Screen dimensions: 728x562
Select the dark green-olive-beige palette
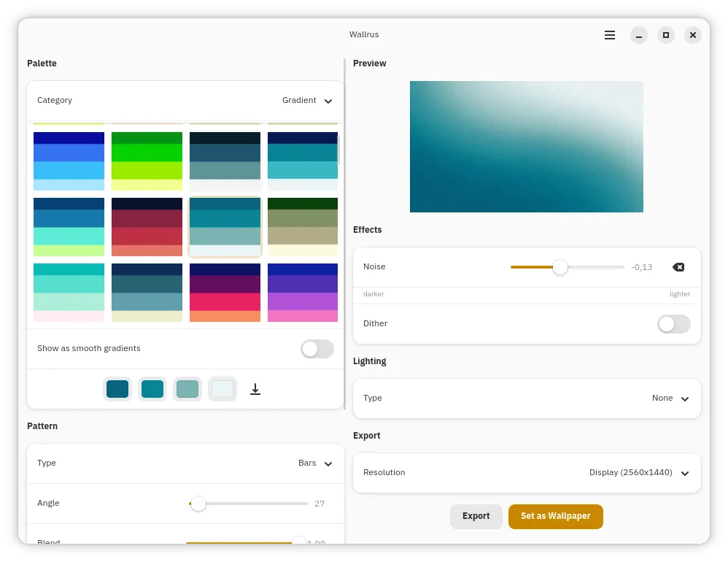(303, 227)
